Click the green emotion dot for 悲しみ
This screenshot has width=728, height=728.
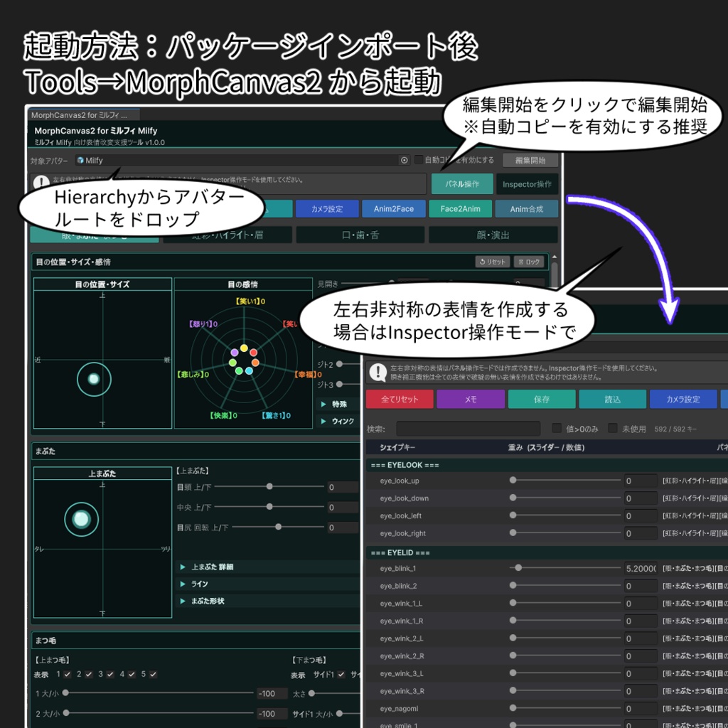[232, 363]
